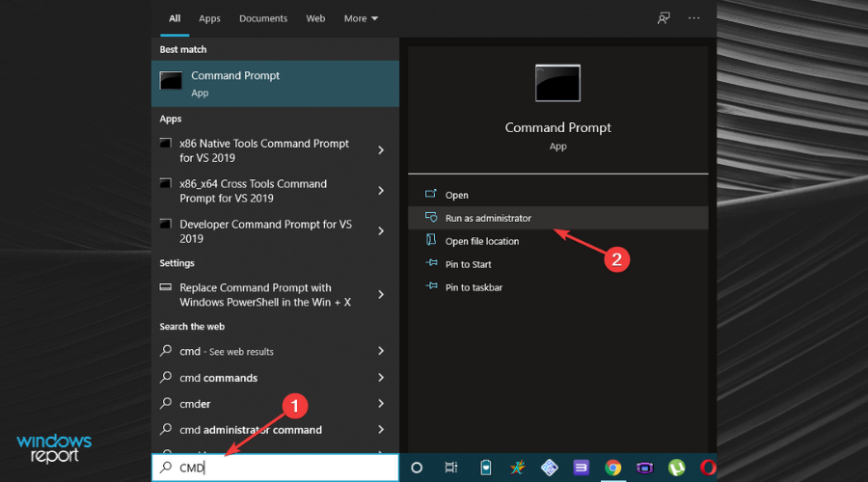The height and width of the screenshot is (482, 868).
Task: Switch to the Apps tab
Action: point(209,18)
